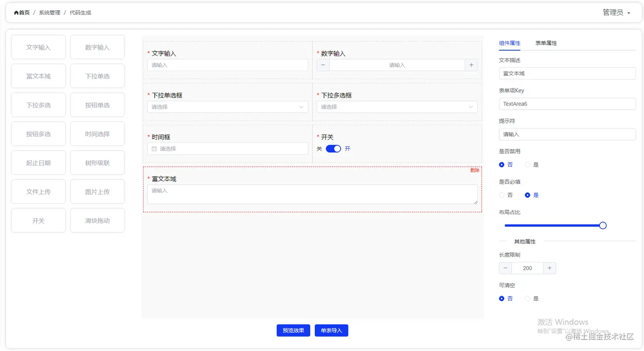The width and height of the screenshot is (644, 351).
Task: Click the 预览效果 button
Action: (293, 330)
